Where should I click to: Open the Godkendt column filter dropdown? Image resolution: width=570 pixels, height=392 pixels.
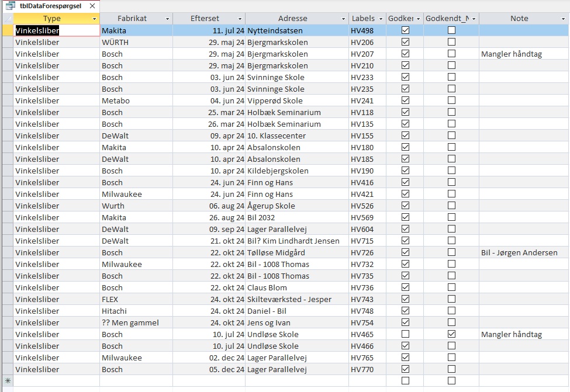pyautogui.click(x=419, y=19)
